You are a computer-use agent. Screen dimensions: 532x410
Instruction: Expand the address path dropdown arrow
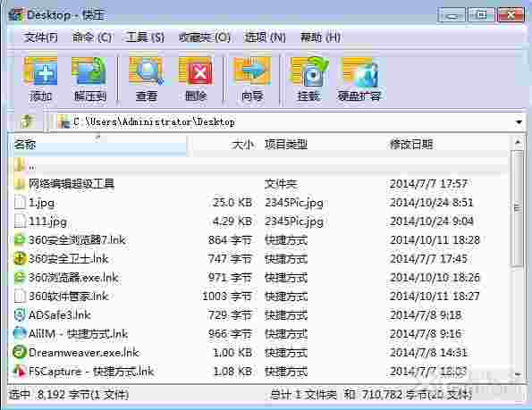click(x=519, y=122)
